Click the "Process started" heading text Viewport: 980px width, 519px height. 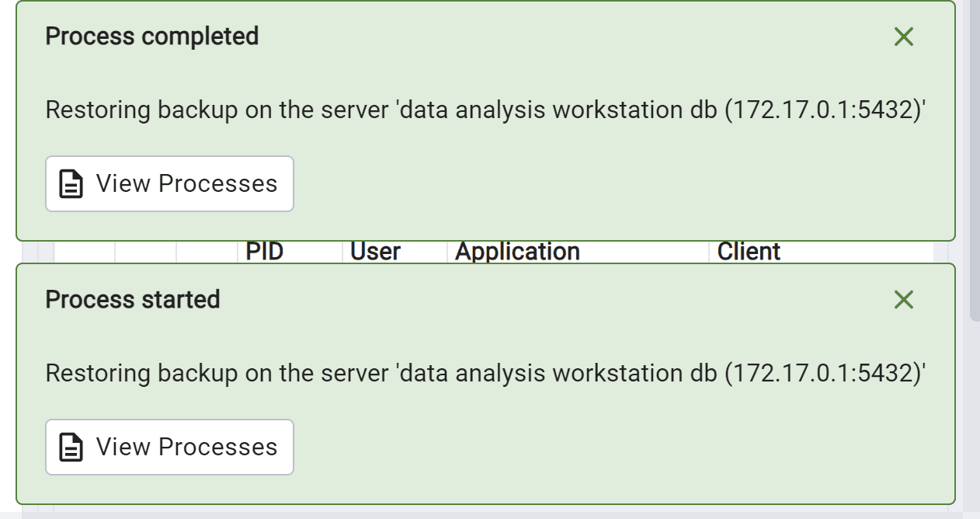133,300
